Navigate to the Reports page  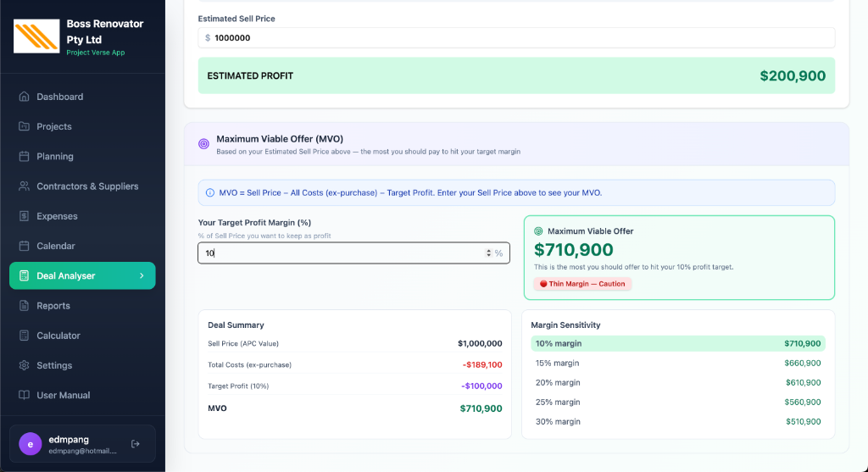pos(82,305)
